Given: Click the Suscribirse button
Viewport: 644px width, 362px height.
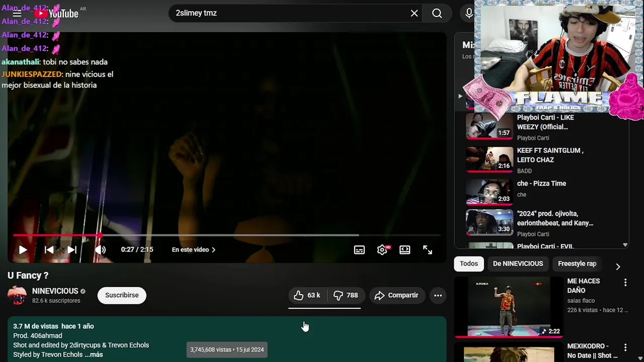Looking at the screenshot, I should point(122,295).
